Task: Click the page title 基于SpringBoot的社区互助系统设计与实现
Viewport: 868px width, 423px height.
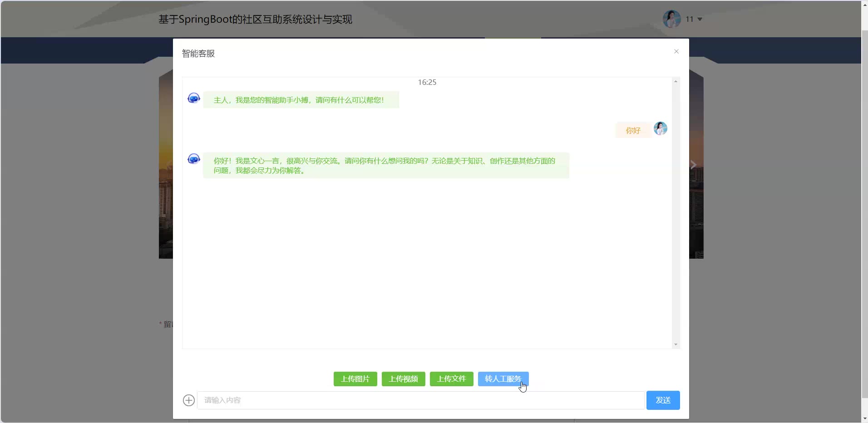Action: 255,20
